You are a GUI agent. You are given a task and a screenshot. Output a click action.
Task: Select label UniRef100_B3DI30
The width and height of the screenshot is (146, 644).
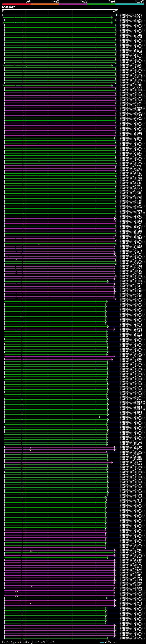click(131, 82)
